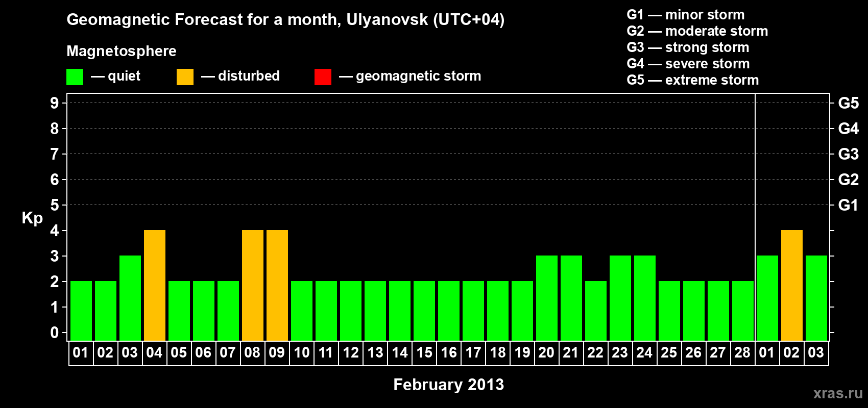Click the green bar for March 03
Image resolution: width=868 pixels, height=408 pixels.
(x=816, y=298)
